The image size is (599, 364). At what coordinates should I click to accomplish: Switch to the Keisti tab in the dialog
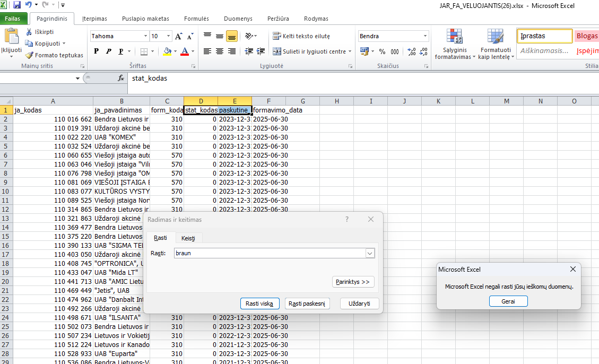pos(188,238)
